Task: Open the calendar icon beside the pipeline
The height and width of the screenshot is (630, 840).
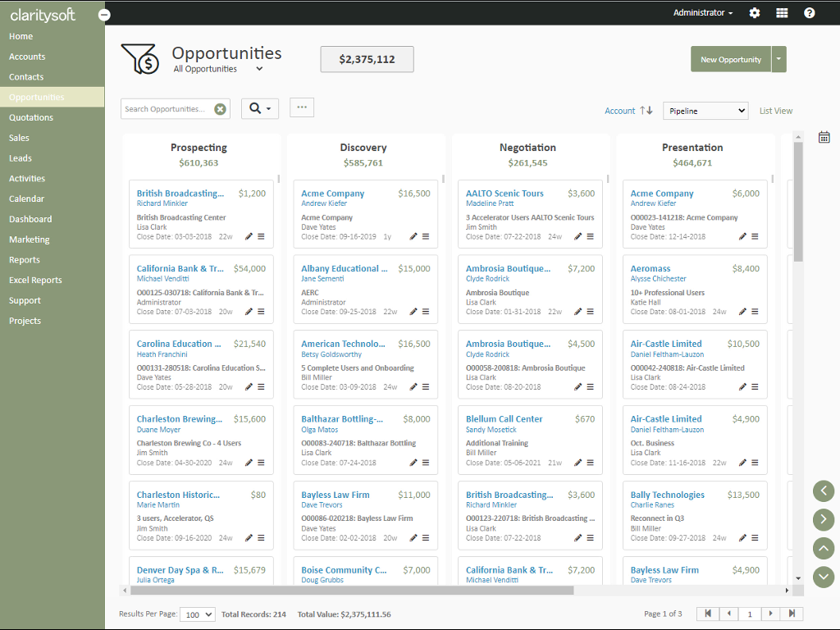Action: pos(824,137)
